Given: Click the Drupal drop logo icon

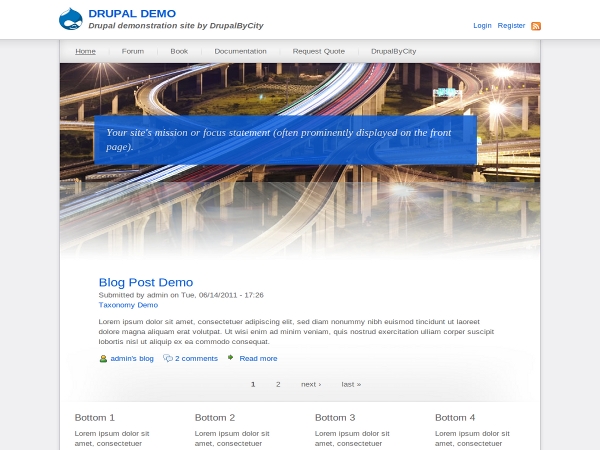Looking at the screenshot, I should (71, 18).
